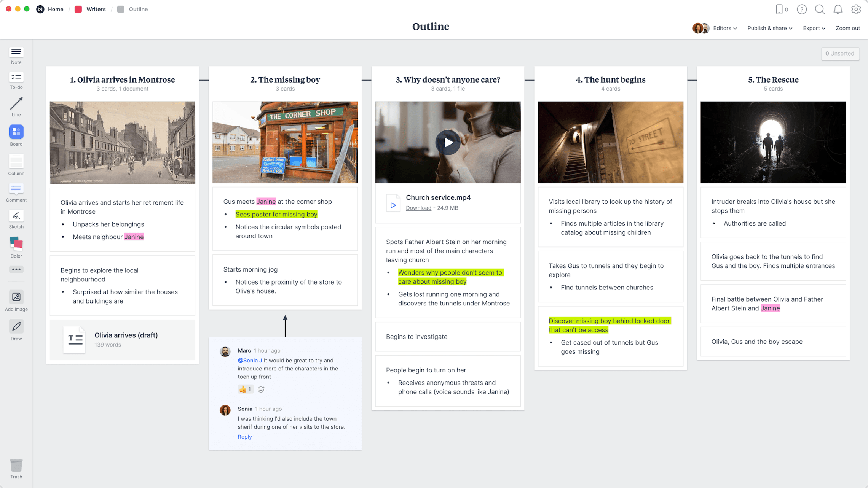This screenshot has height=488, width=868.
Task: Click the Home tab
Action: 56,9
